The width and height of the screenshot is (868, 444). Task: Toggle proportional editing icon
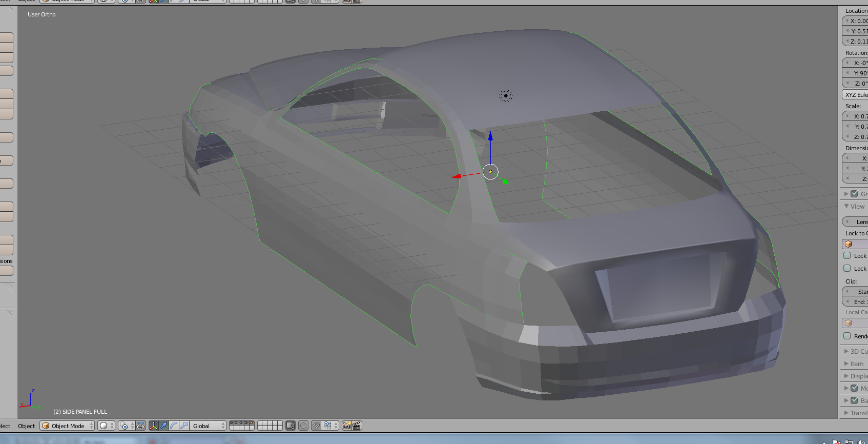coord(303,426)
